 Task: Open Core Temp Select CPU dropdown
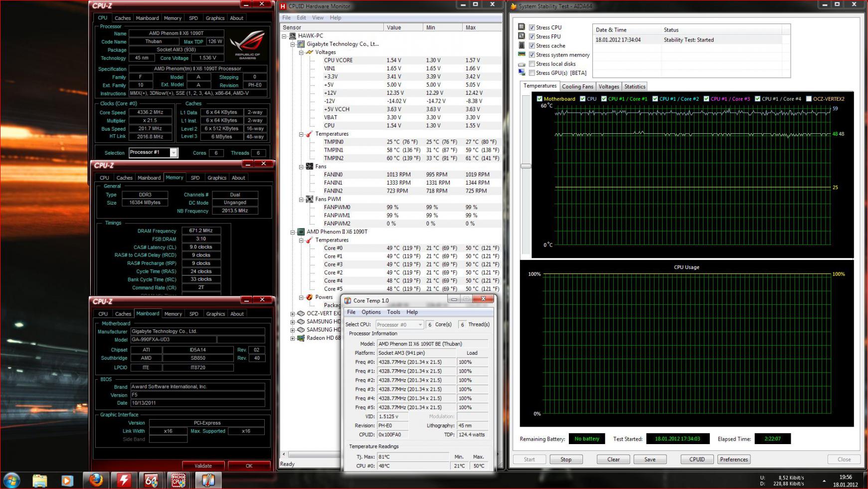[420, 324]
